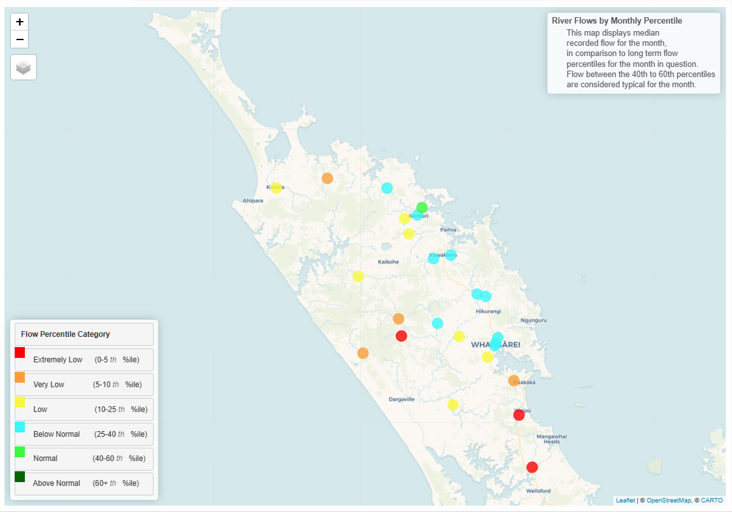Image resolution: width=732 pixels, height=512 pixels.
Task: Click the Wellsford town label
Action: pyautogui.click(x=538, y=491)
